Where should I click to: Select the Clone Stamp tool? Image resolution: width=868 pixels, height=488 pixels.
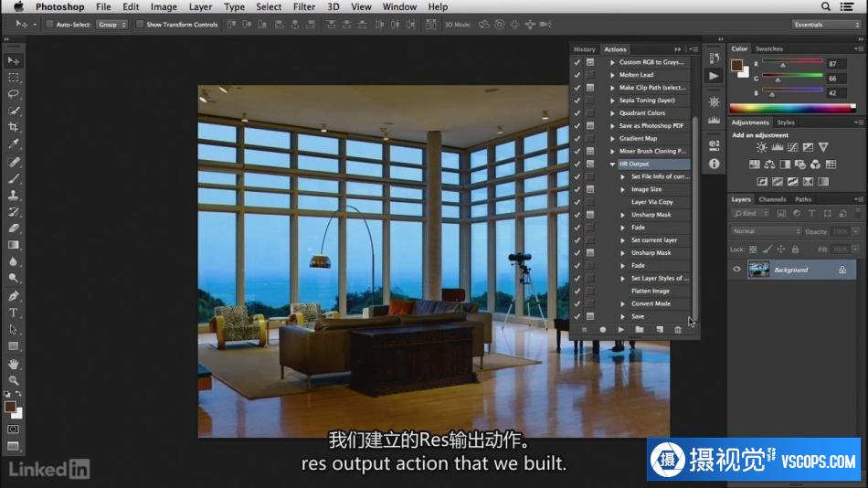pyautogui.click(x=14, y=195)
